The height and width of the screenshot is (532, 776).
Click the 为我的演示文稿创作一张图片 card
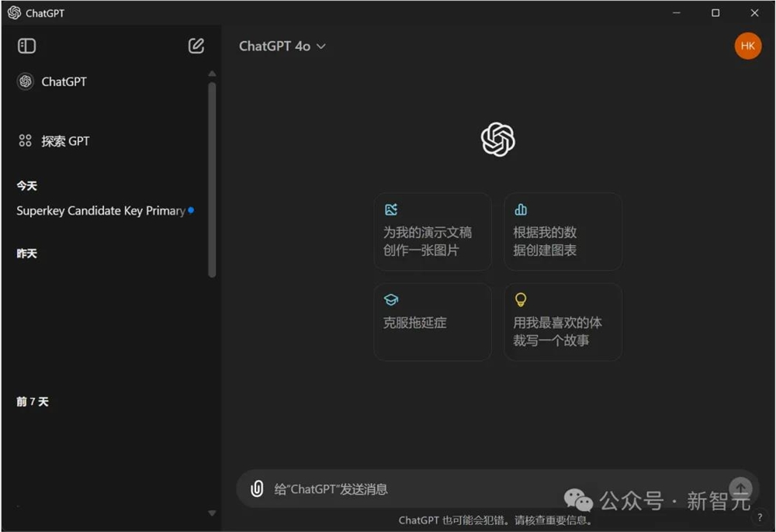(432, 231)
